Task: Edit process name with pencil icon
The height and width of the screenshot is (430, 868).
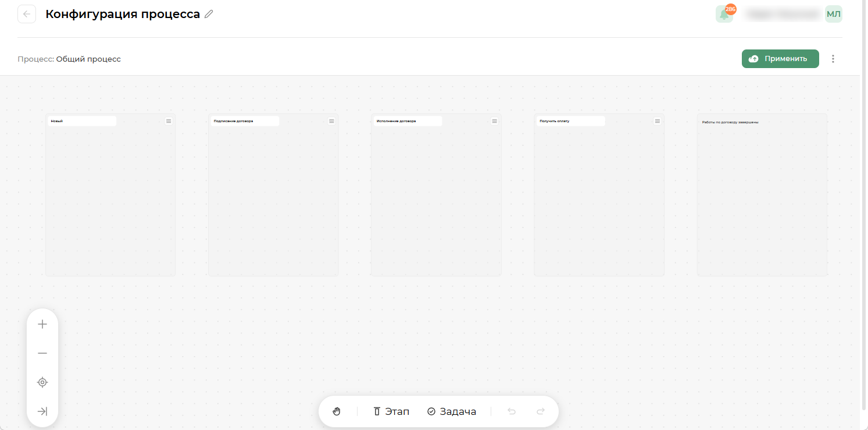Action: pyautogui.click(x=209, y=15)
